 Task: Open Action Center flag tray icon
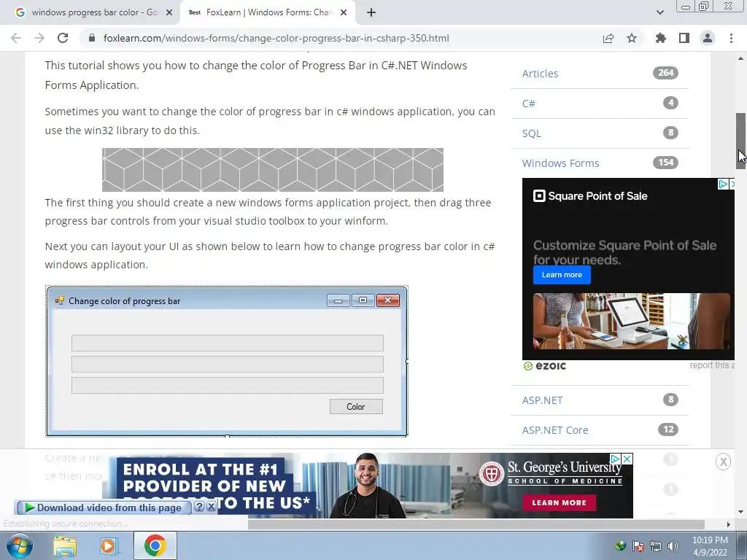(638, 546)
